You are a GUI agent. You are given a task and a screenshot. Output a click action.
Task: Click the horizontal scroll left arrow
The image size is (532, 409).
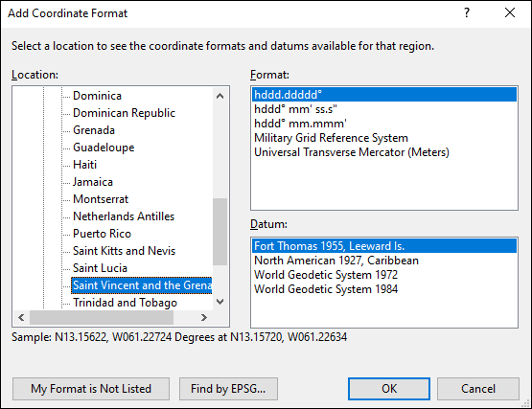coord(21,317)
